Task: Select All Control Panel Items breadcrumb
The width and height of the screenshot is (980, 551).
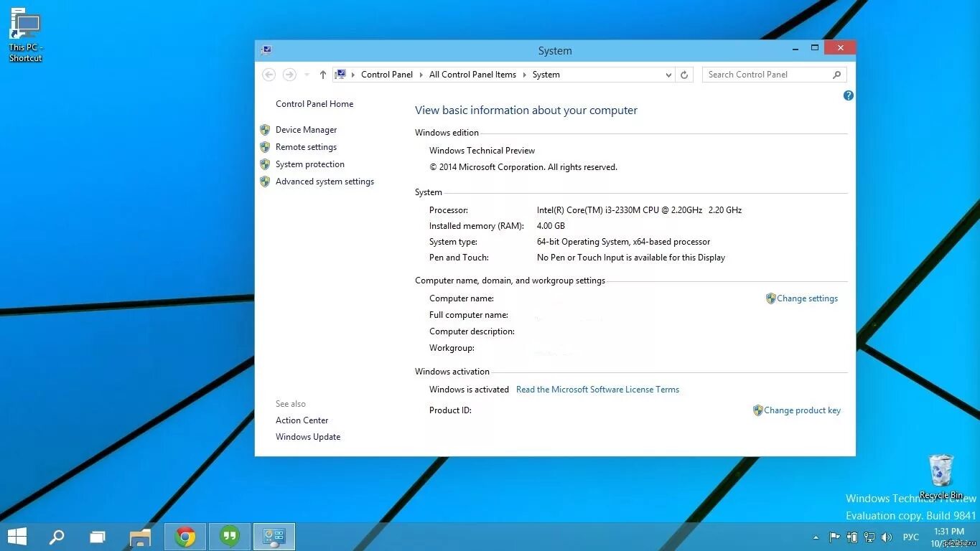Action: (x=472, y=75)
